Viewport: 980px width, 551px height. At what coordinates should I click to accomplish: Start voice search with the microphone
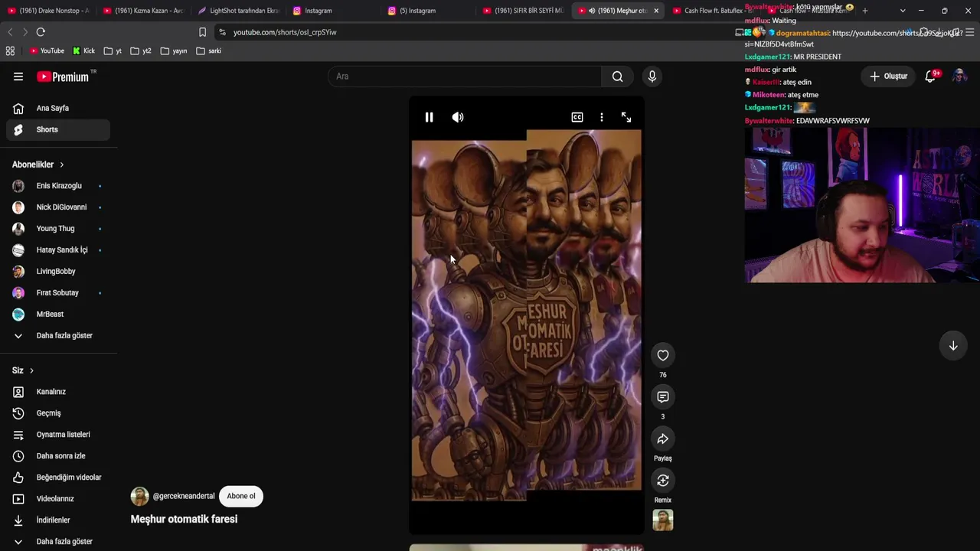click(x=652, y=77)
